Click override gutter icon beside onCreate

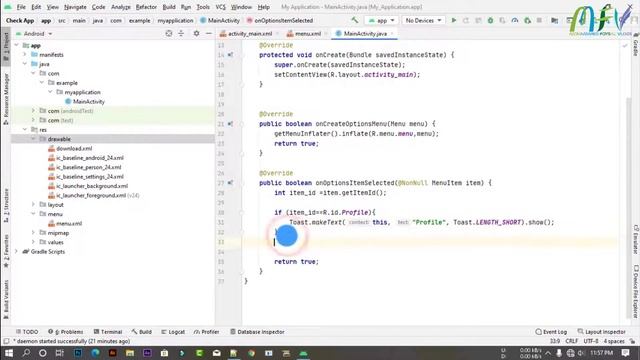coord(230,55)
